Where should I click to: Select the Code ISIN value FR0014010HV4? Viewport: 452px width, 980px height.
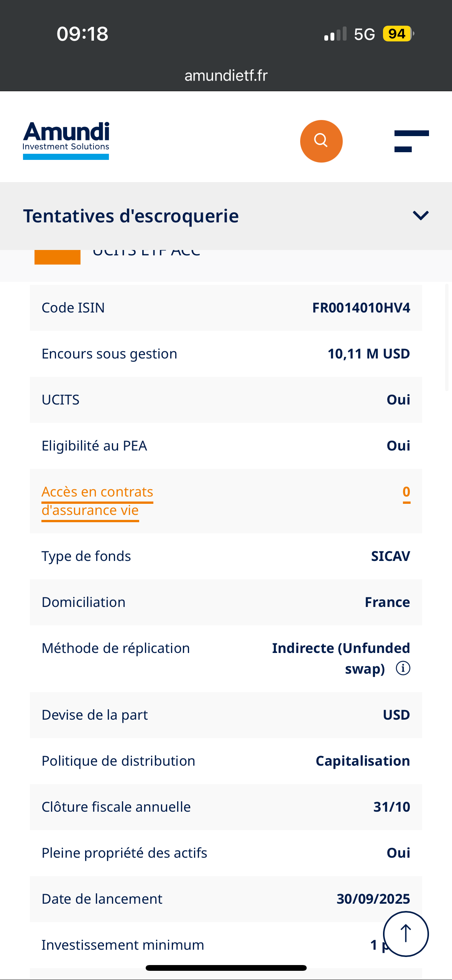361,308
